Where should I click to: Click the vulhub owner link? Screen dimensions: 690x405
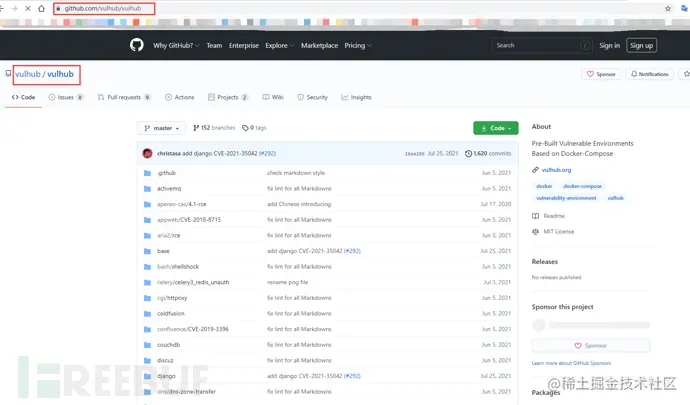(28, 74)
